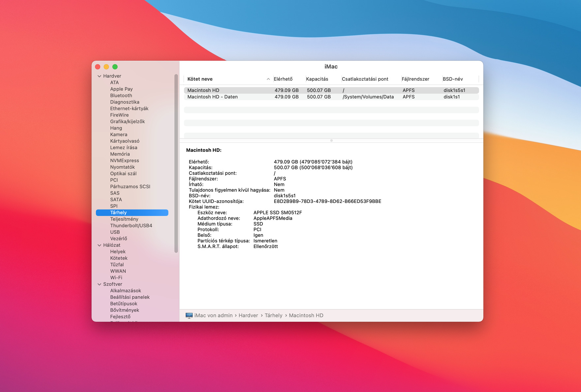
Task: Select Nyomtatók in the sidebar
Action: click(x=122, y=167)
